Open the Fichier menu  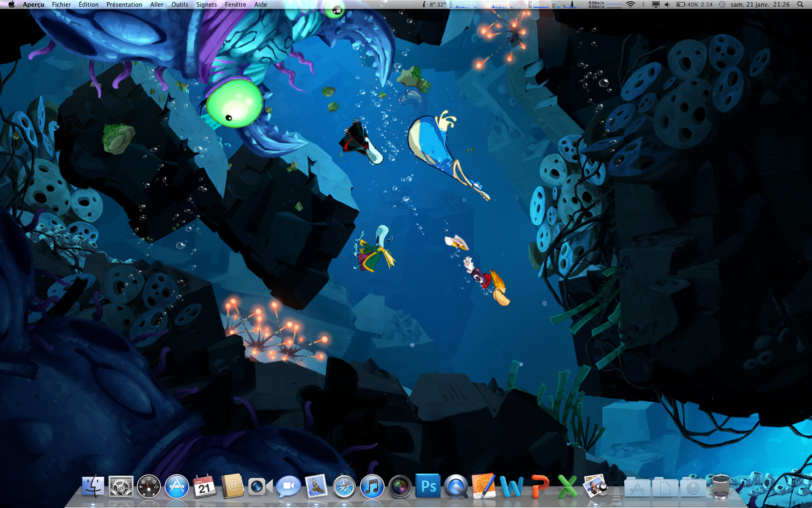(61, 5)
